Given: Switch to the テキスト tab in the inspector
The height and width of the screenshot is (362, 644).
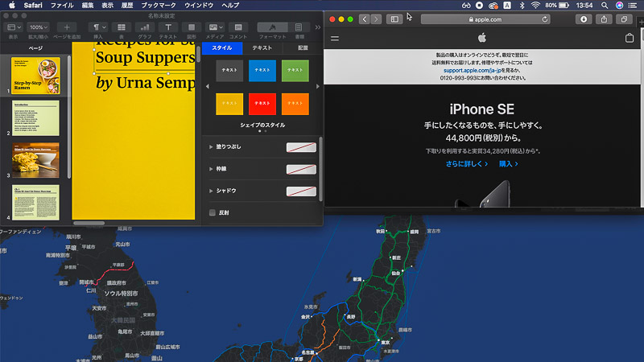Looking at the screenshot, I should pyautogui.click(x=262, y=48).
